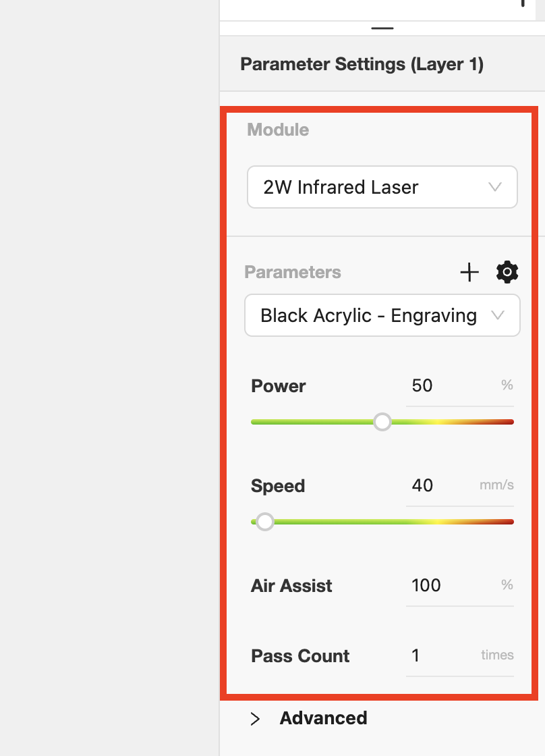Click the Speed slider handle

pos(264,522)
